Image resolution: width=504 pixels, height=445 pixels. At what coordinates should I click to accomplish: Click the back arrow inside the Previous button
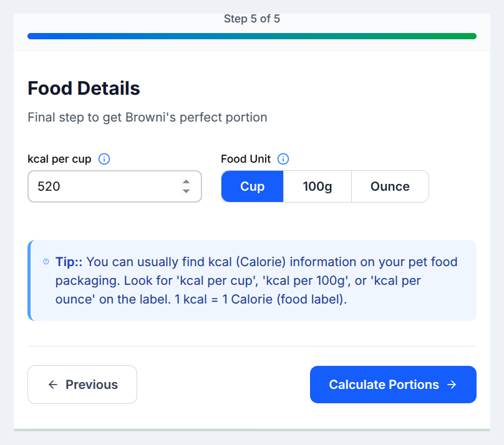click(x=53, y=385)
